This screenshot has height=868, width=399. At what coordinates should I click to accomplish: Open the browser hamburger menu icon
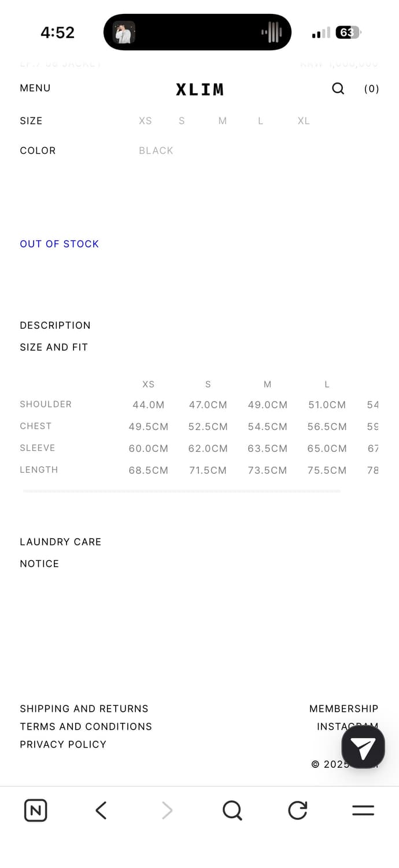pyautogui.click(x=363, y=810)
